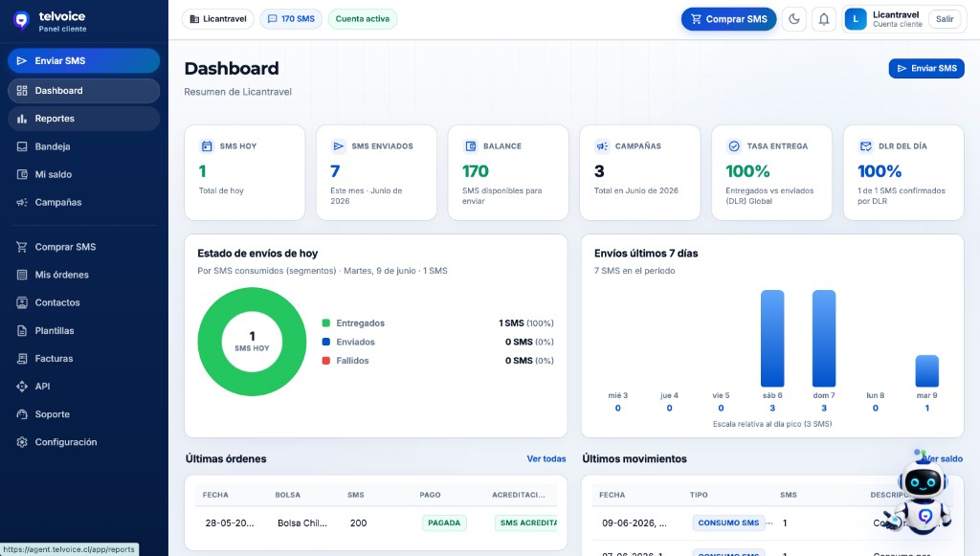Open notifications bell icon
The height and width of the screenshot is (556, 980).
[x=824, y=19]
